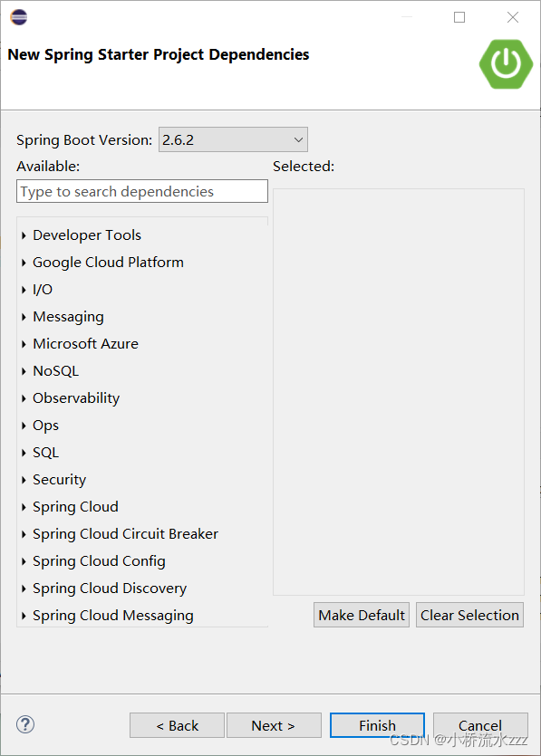The width and height of the screenshot is (541, 756).
Task: Expand the Security category arrow
Action: point(24,480)
